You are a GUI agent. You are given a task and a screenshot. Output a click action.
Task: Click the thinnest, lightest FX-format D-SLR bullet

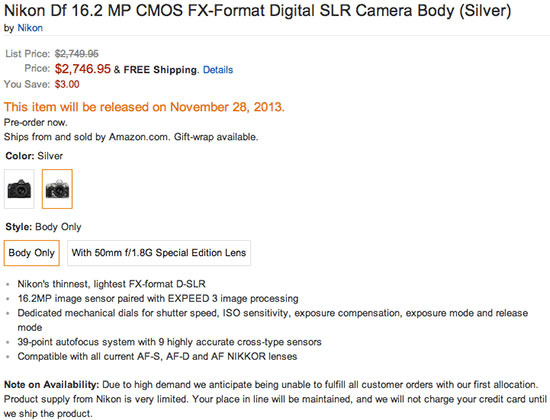[x=112, y=284]
